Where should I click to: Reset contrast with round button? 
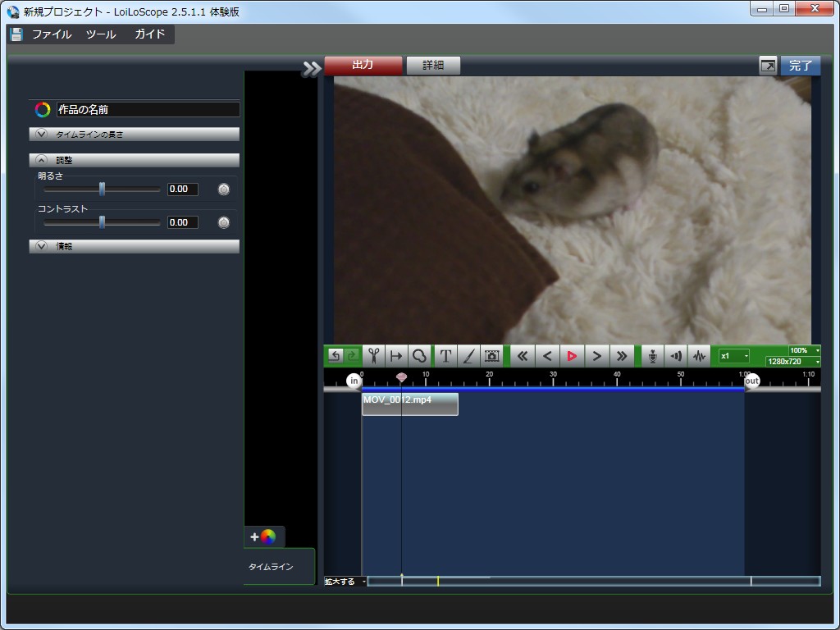click(x=224, y=222)
